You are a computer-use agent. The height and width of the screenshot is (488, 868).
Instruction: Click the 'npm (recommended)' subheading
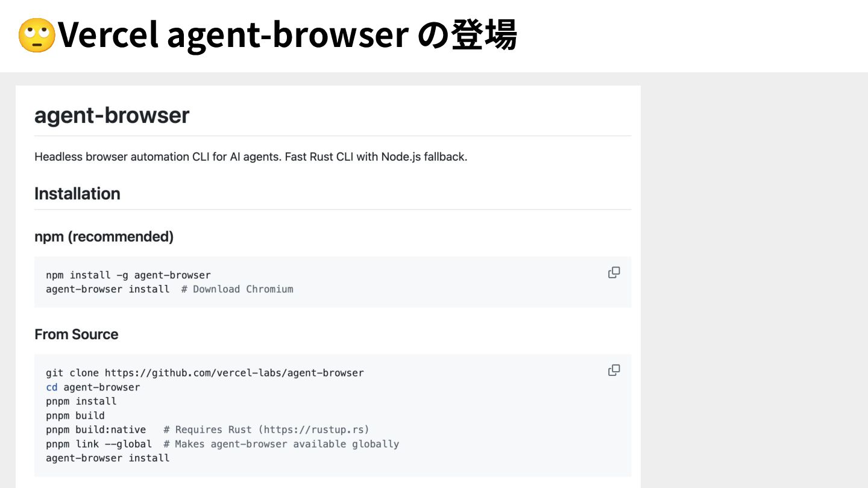104,237
